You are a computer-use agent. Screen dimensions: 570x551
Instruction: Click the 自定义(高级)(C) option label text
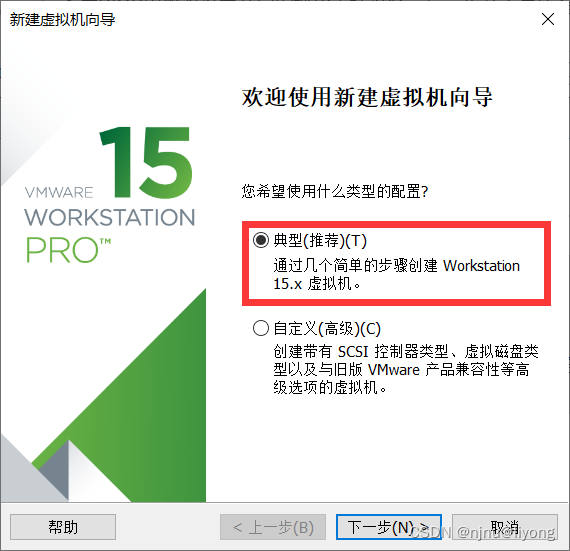tap(327, 329)
